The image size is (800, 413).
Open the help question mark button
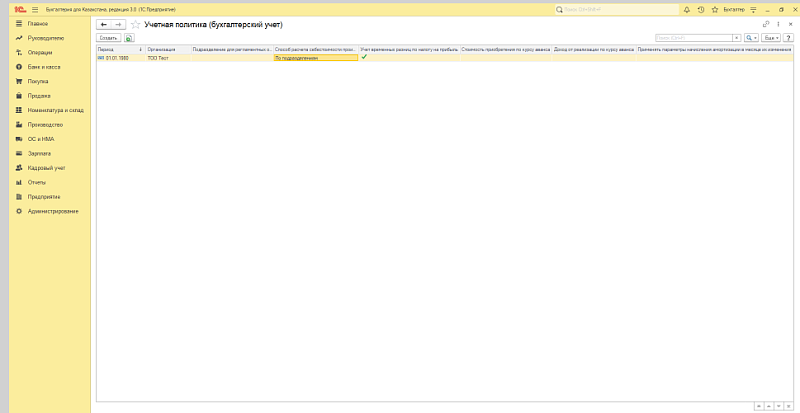(x=788, y=37)
